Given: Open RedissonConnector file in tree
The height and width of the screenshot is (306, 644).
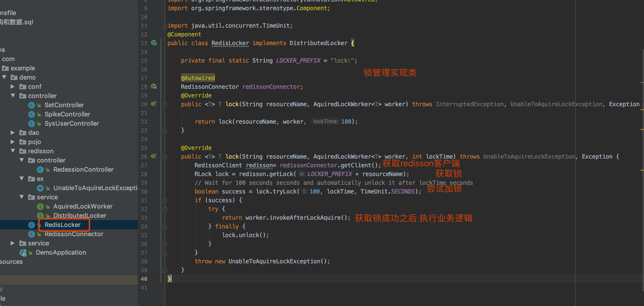Looking at the screenshot, I should coord(74,234).
